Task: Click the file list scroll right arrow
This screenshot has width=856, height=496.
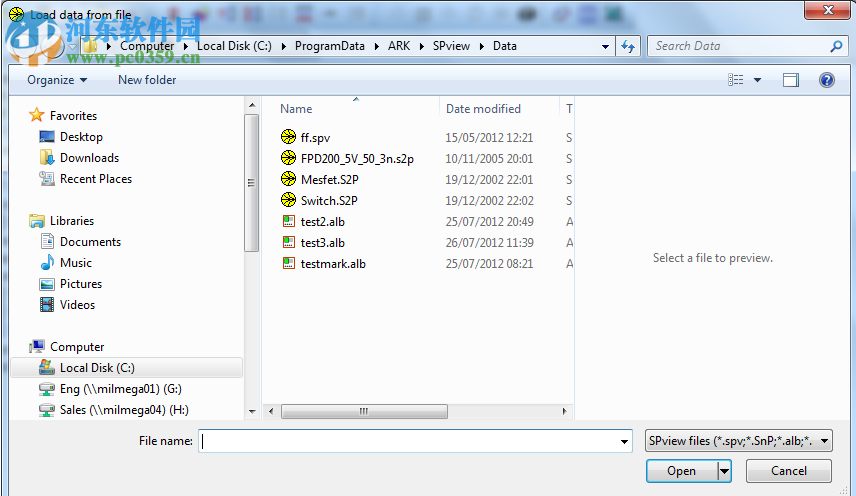Action: click(564, 411)
